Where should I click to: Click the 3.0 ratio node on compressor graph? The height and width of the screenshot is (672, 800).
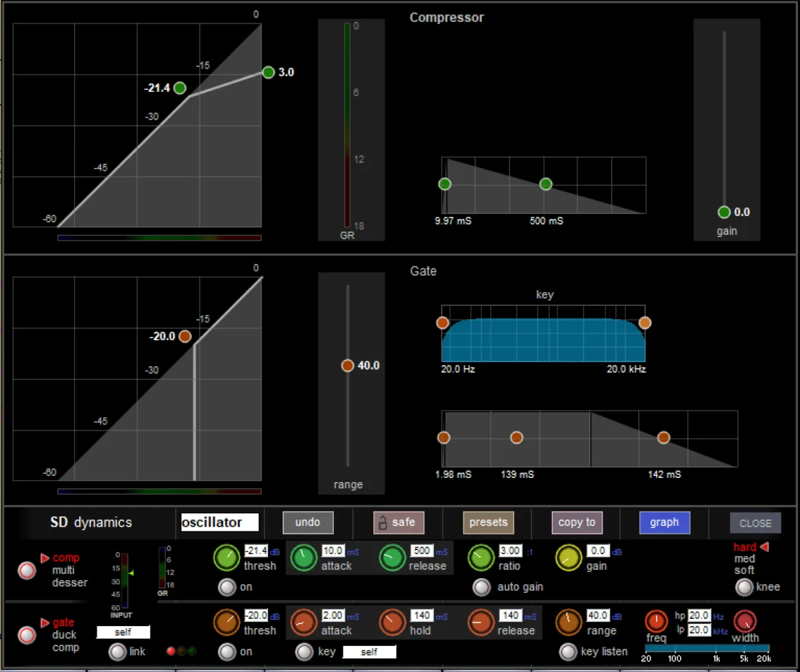tap(269, 72)
